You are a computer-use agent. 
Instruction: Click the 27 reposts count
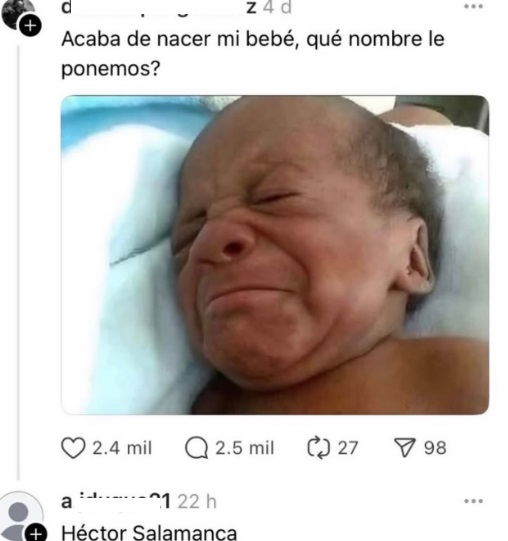348,448
